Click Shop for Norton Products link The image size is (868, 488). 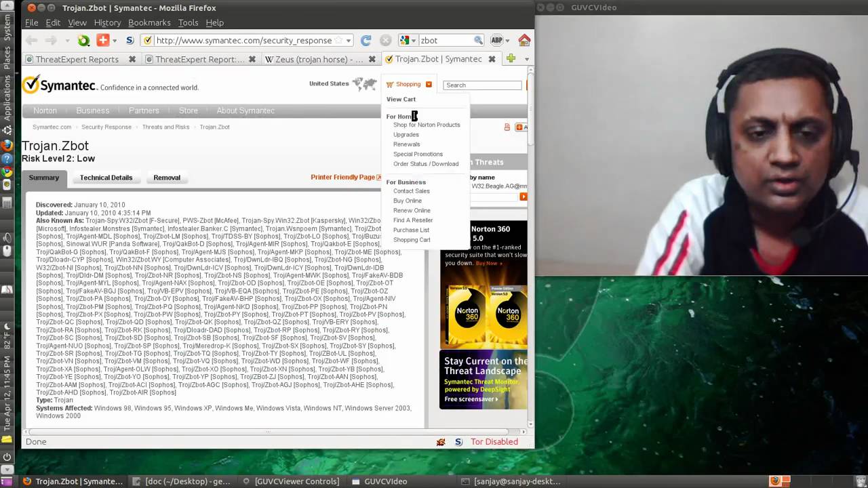(427, 125)
